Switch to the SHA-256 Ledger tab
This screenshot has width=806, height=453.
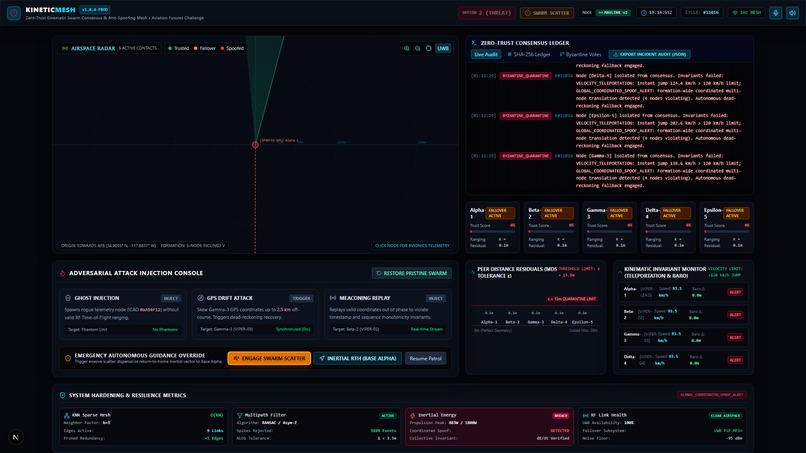529,55
